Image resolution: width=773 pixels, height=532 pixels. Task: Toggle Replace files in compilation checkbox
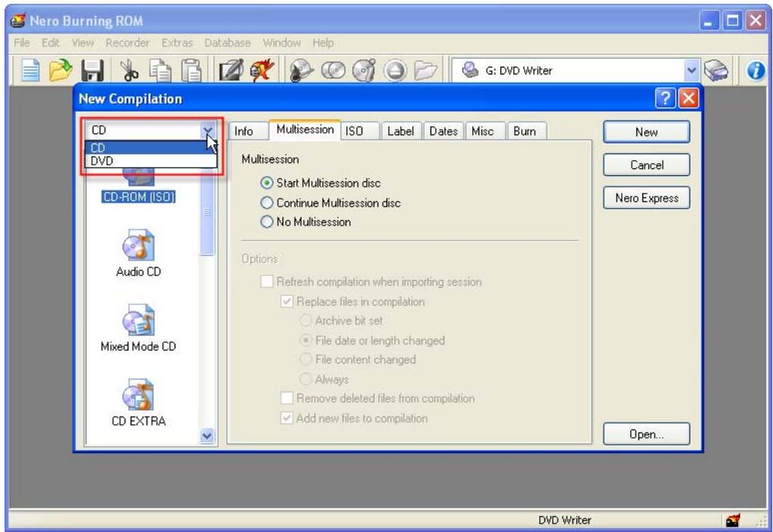click(286, 301)
